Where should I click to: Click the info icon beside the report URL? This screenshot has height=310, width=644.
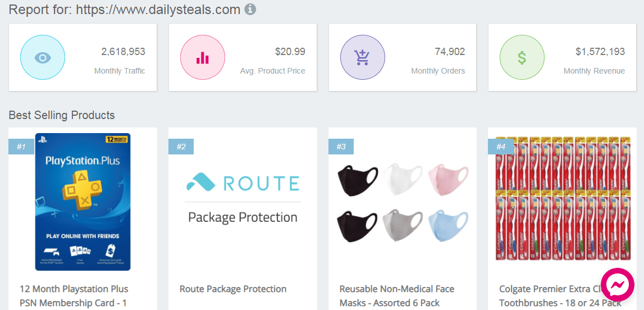(x=250, y=10)
